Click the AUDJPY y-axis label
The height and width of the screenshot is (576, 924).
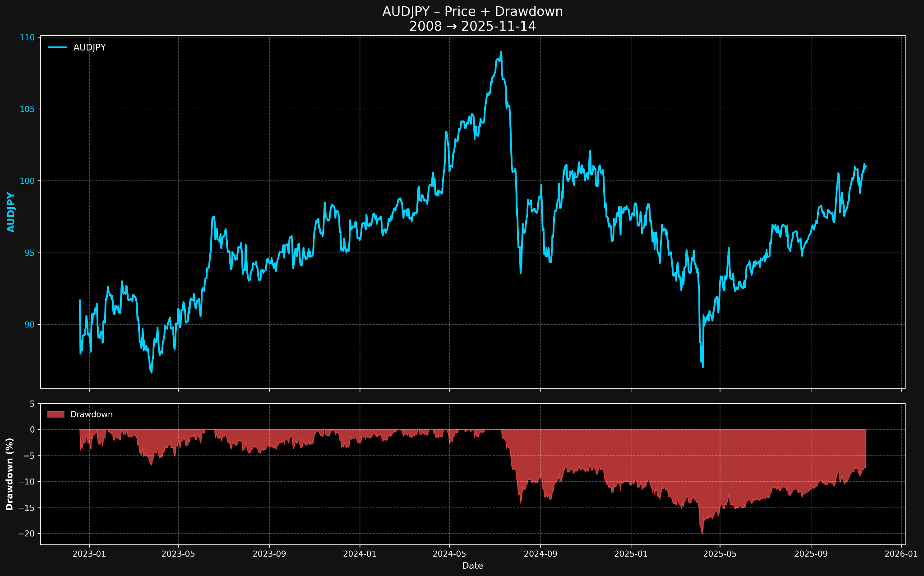pos(11,212)
